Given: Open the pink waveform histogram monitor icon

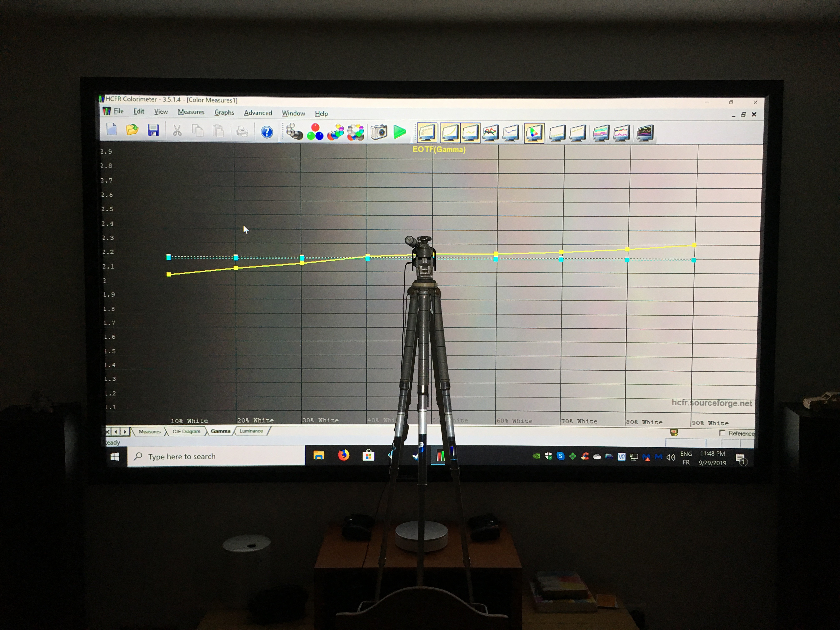Looking at the screenshot, I should pos(622,133).
